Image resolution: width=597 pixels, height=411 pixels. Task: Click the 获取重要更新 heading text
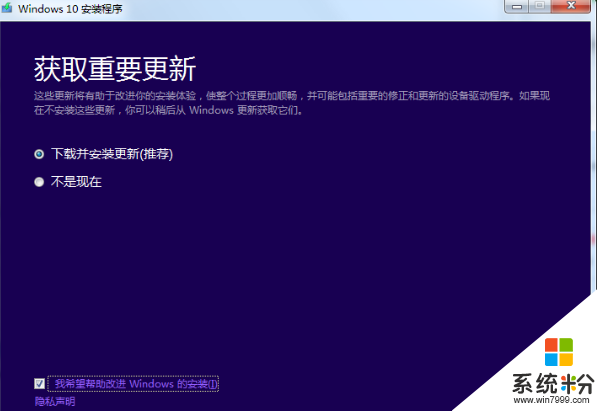point(115,69)
